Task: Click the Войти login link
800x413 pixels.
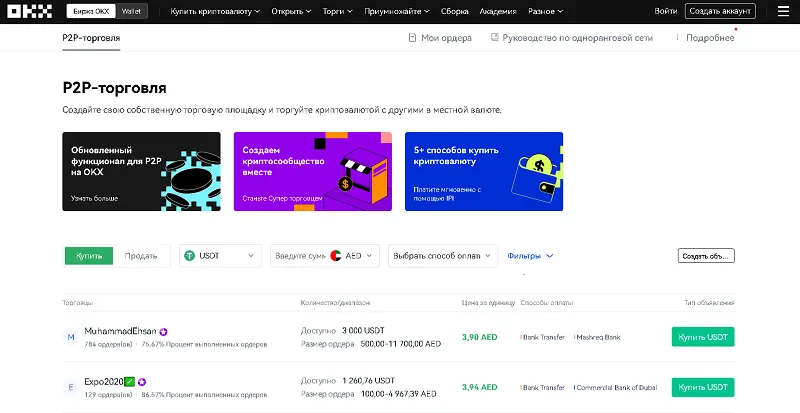Action: (666, 11)
